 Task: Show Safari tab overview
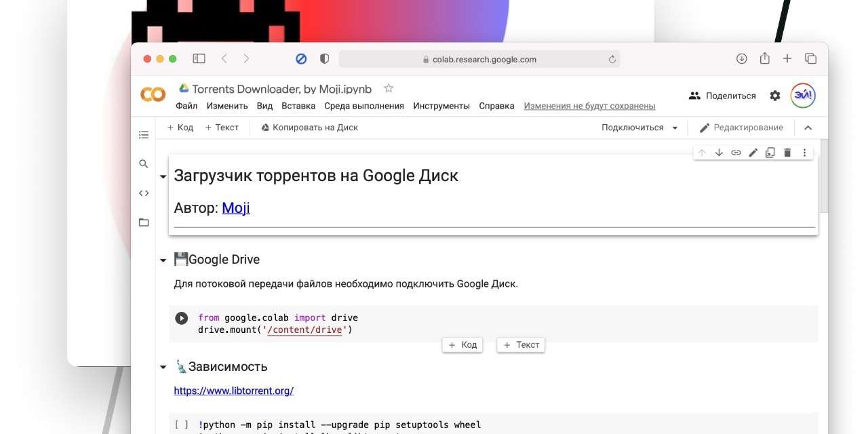click(x=810, y=59)
